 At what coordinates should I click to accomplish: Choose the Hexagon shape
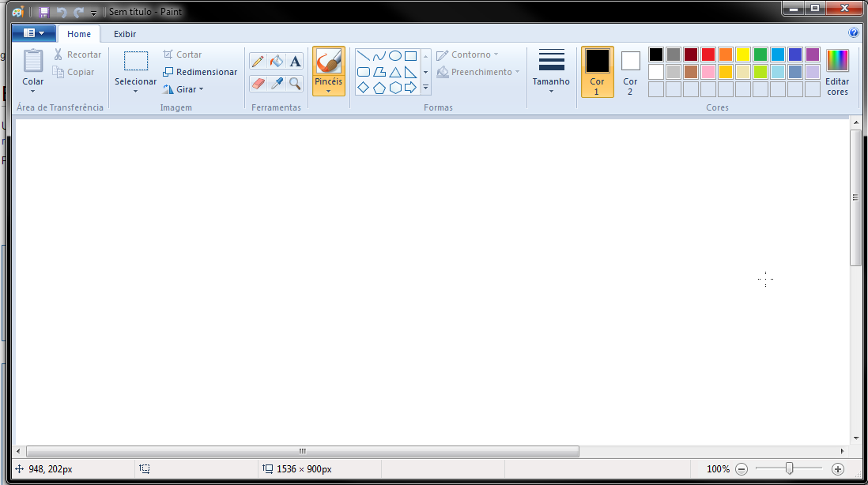(x=394, y=88)
